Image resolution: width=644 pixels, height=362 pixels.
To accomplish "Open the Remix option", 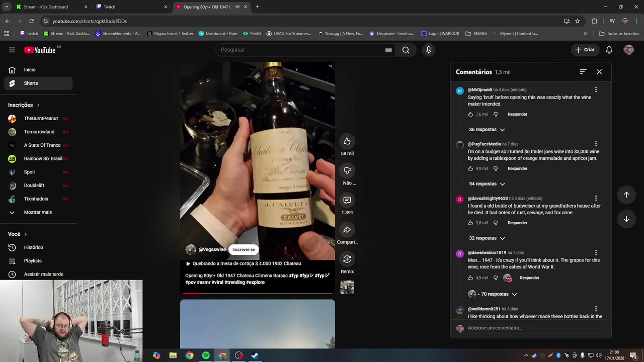I will pyautogui.click(x=347, y=259).
